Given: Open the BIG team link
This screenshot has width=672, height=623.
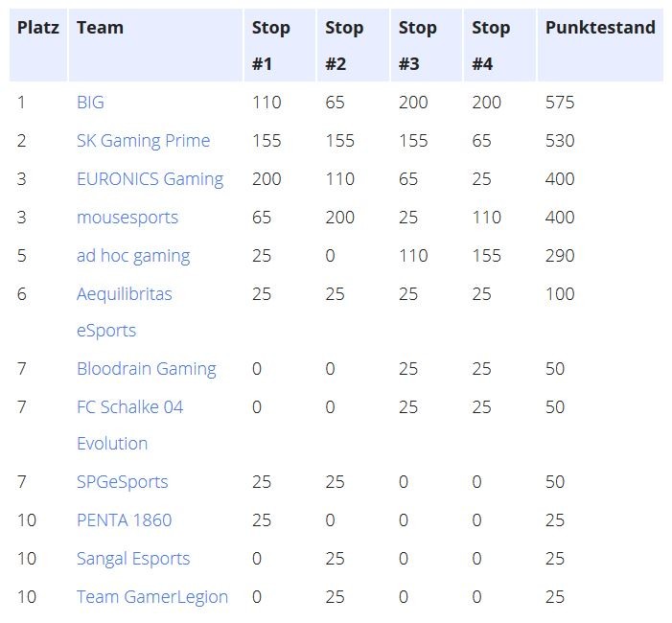Looking at the screenshot, I should (90, 103).
